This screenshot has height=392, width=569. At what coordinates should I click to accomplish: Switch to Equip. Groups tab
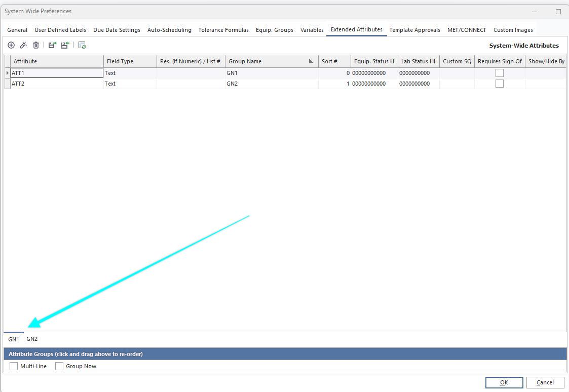click(274, 30)
